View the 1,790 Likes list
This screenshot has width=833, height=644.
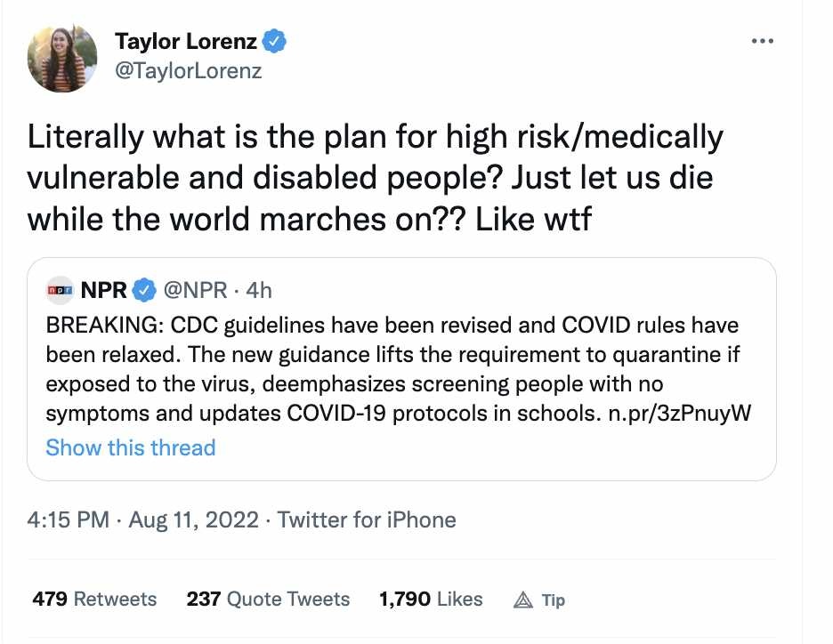click(431, 599)
